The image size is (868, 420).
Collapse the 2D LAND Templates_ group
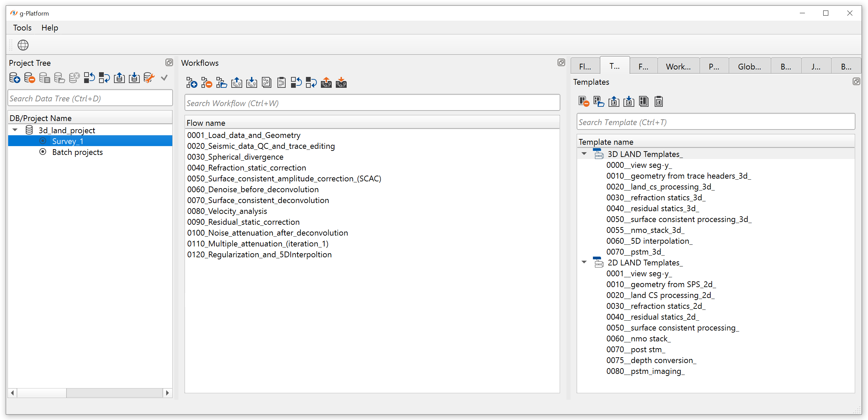click(584, 262)
